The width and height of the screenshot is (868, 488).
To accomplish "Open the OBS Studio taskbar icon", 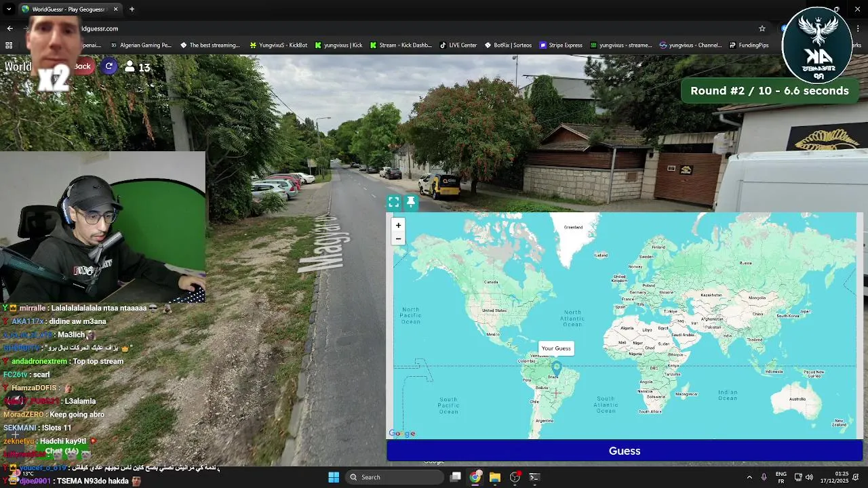I will pyautogui.click(x=515, y=477).
